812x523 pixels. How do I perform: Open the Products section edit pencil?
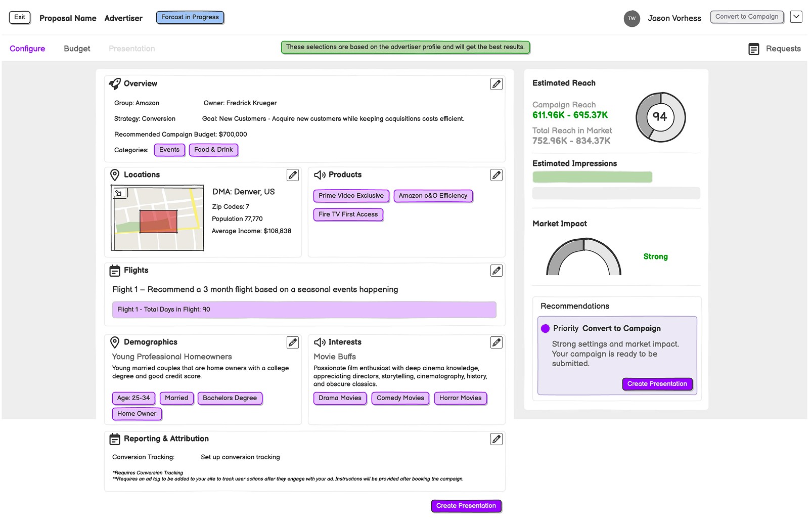tap(496, 175)
